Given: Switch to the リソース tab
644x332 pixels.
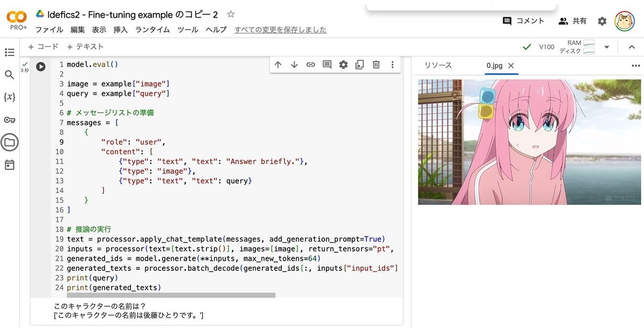Looking at the screenshot, I should tap(438, 65).
